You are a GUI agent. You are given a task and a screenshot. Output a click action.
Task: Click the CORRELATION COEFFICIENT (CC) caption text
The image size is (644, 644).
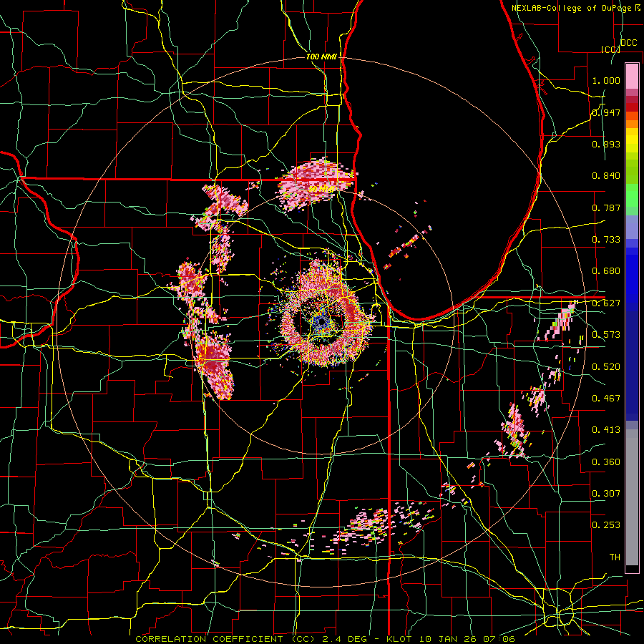pyautogui.click(x=225, y=639)
